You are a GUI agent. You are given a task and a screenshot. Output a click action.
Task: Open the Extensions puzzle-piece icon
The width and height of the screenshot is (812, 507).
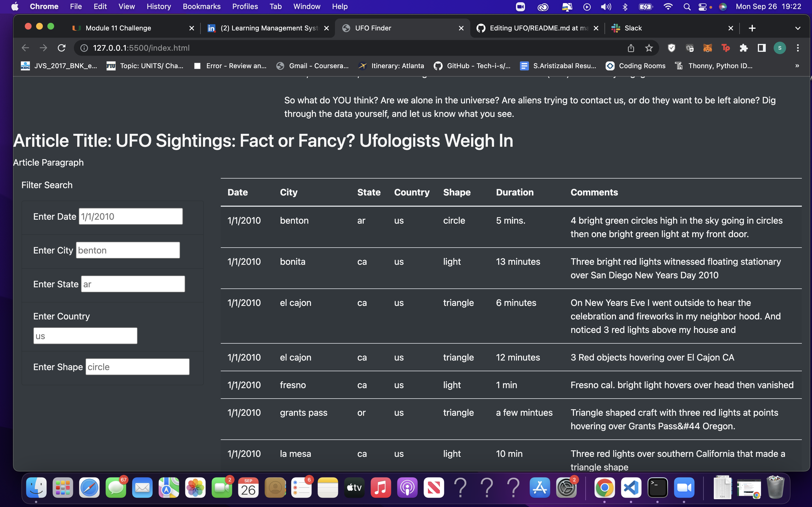743,48
